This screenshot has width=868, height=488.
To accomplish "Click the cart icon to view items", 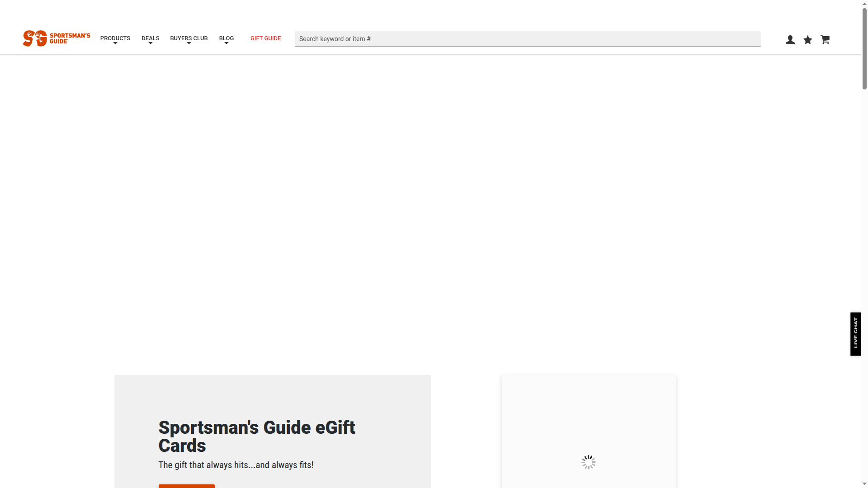I will [x=825, y=40].
